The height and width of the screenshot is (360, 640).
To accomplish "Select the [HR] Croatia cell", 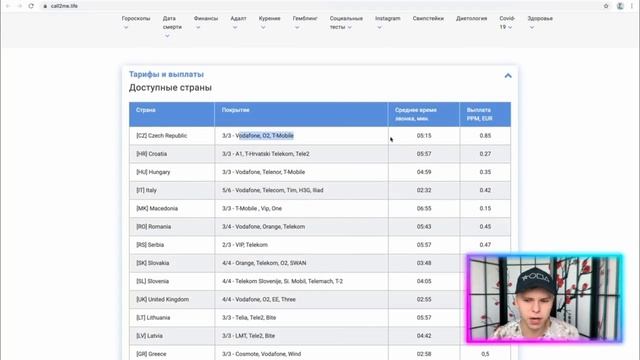I will click(172, 154).
